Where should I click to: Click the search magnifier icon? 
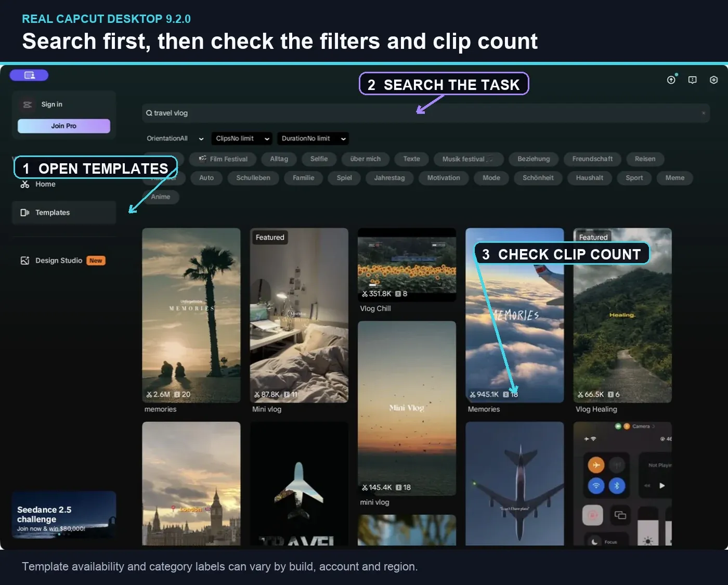pyautogui.click(x=149, y=113)
